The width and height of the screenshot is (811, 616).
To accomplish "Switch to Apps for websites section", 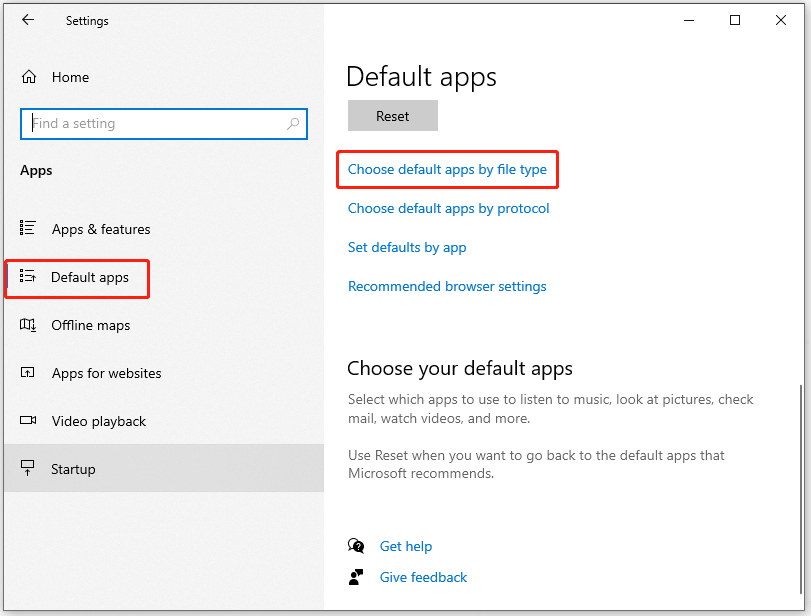I will point(105,373).
